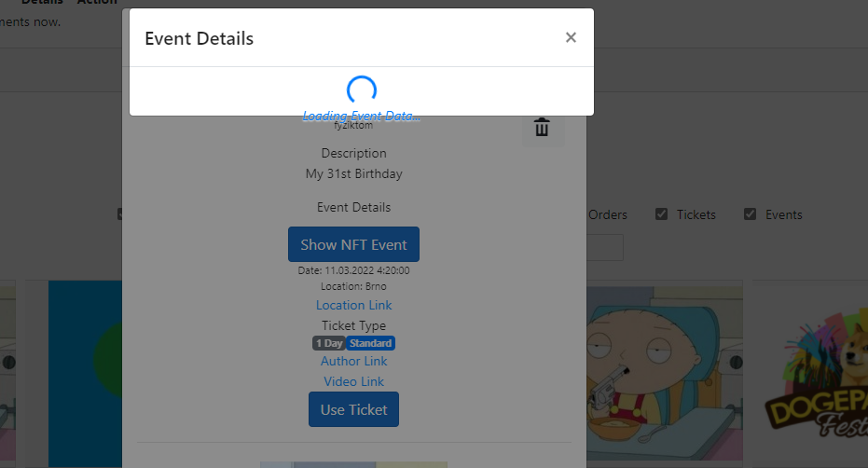Click the Loading Event Data text

361,116
